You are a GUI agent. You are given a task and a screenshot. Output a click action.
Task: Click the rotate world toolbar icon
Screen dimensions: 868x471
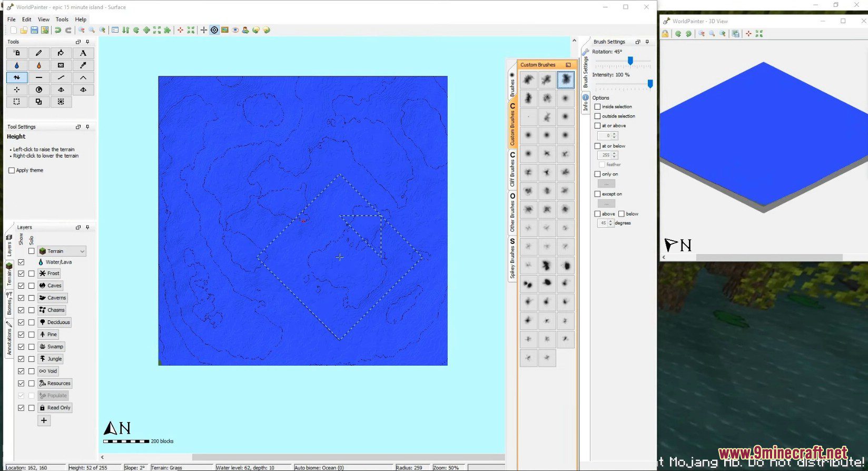[136, 30]
